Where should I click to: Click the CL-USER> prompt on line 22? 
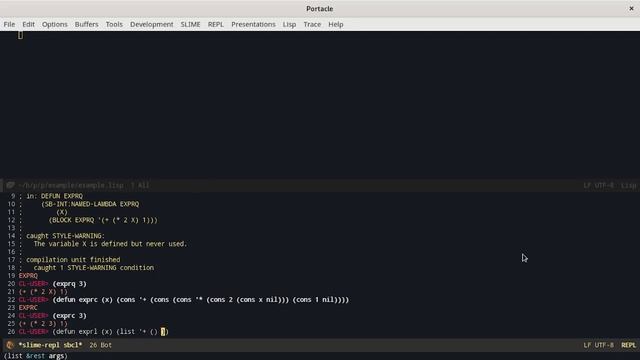[33, 300]
